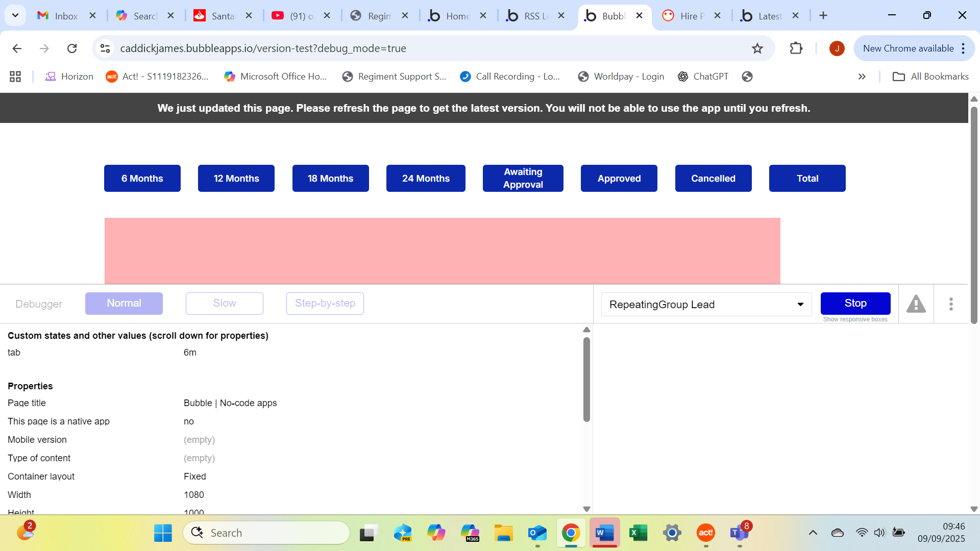Enable Step-by-step debugger mode
This screenshot has width=980, height=551.
tap(325, 304)
